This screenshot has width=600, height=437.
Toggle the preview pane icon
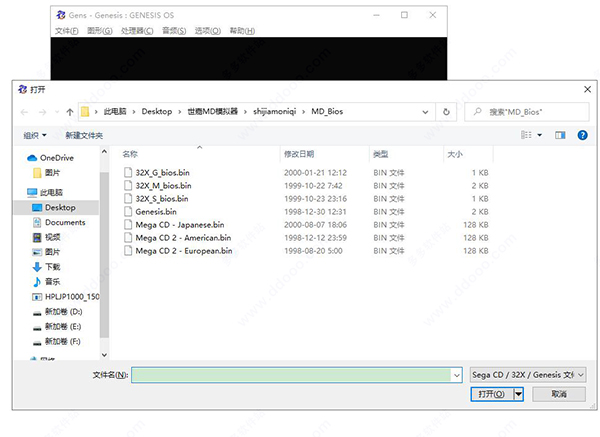pyautogui.click(x=560, y=135)
